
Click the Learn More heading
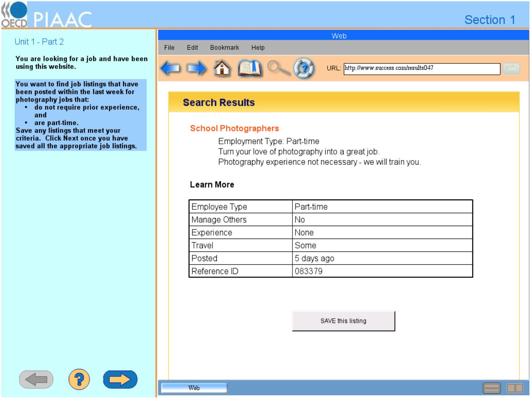point(212,185)
